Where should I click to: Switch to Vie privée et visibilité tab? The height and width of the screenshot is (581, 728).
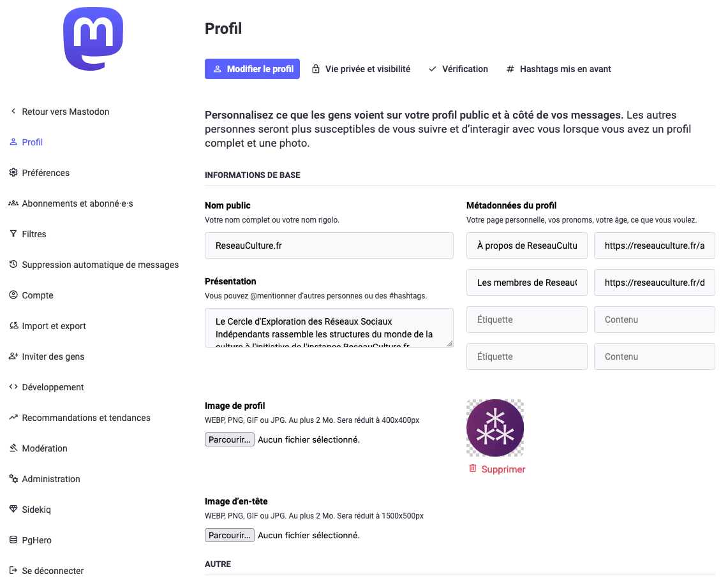point(361,69)
